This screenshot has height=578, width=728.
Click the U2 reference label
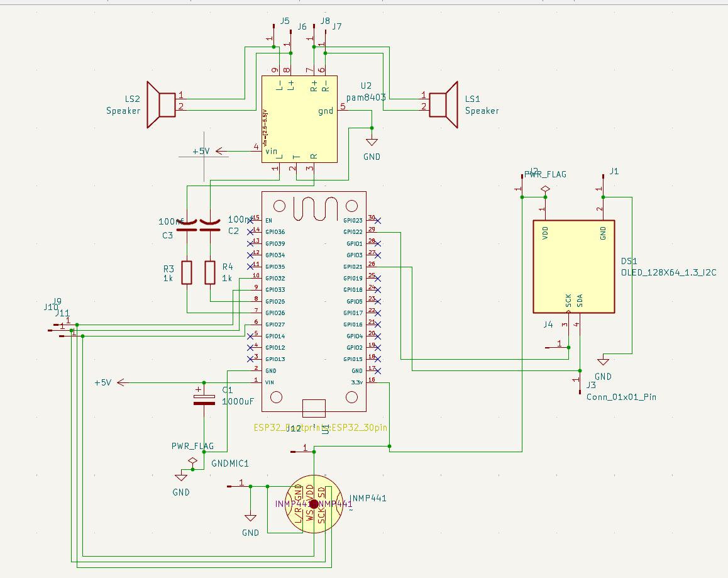pyautogui.click(x=366, y=86)
